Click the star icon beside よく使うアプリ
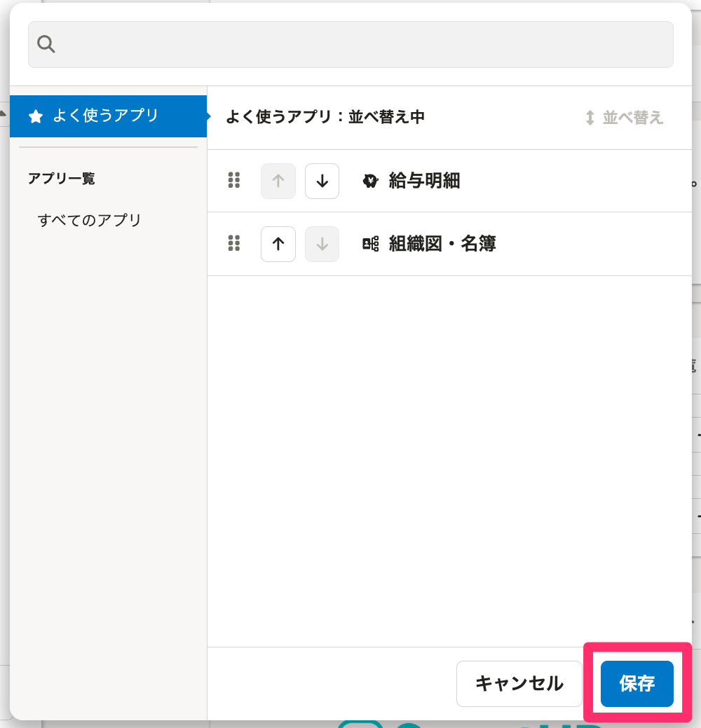This screenshot has height=728, width=701. (x=36, y=117)
